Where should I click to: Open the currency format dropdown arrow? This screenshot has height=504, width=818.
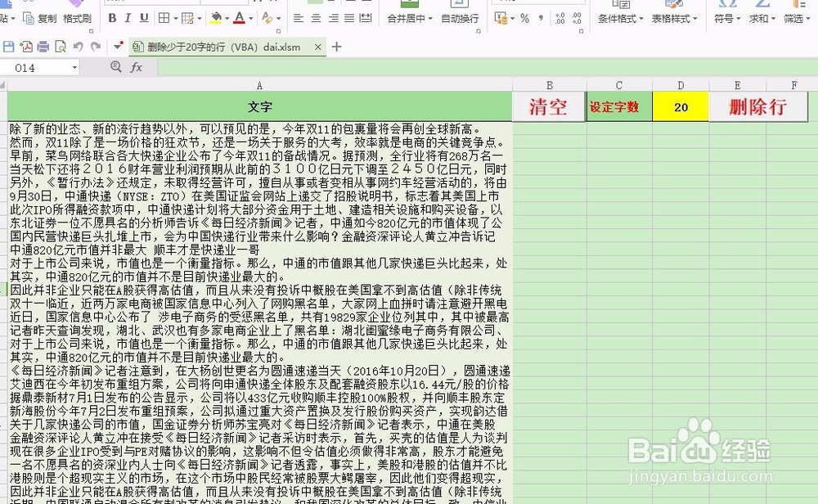(512, 19)
